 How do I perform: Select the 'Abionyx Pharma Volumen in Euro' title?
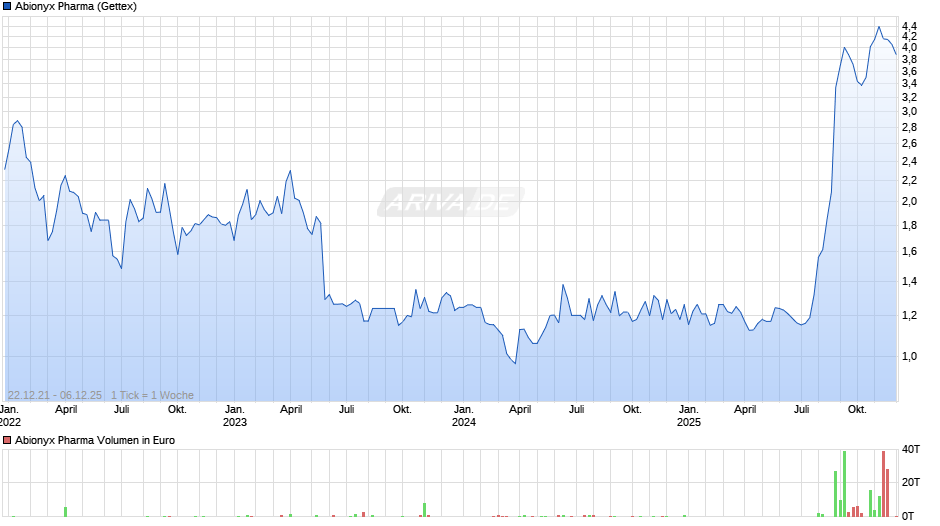click(95, 440)
